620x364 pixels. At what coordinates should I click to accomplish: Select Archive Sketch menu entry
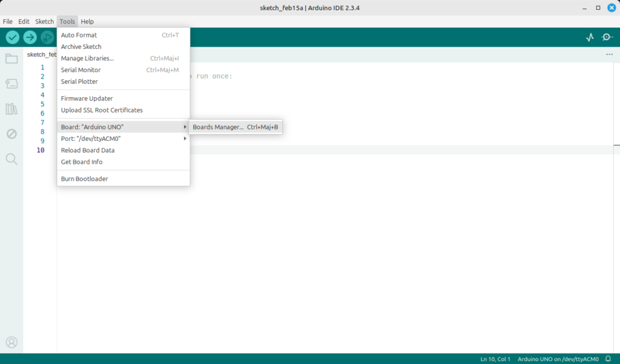pos(124,47)
